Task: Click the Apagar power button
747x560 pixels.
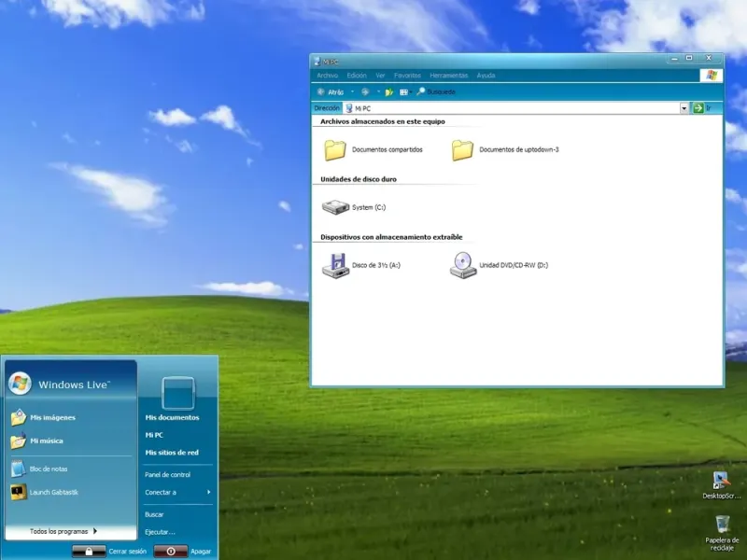Action: pyautogui.click(x=171, y=551)
